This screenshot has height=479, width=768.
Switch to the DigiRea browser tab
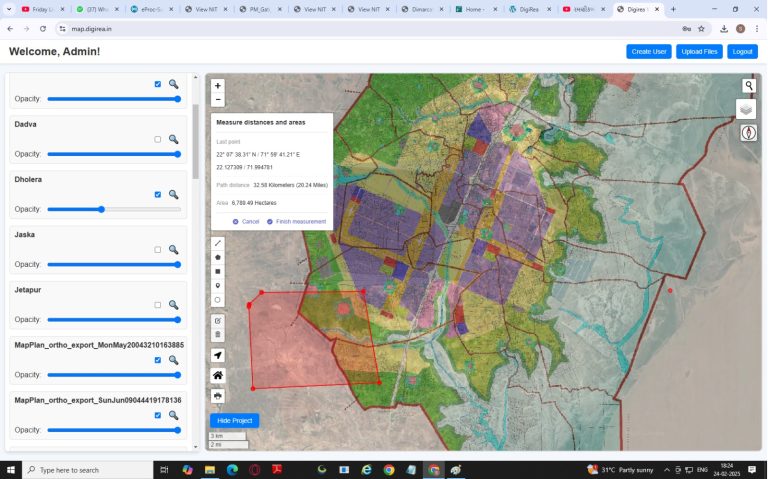tap(527, 9)
